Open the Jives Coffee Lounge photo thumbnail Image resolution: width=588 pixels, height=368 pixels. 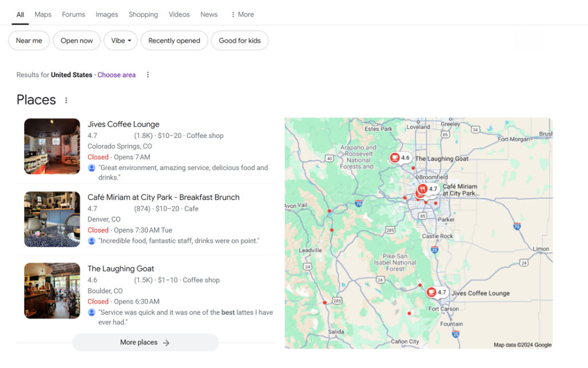(x=52, y=147)
